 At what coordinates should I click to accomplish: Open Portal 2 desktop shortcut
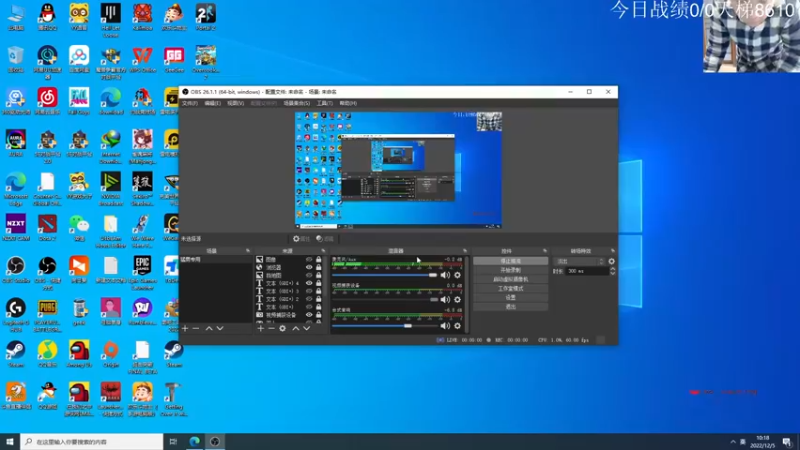206,17
